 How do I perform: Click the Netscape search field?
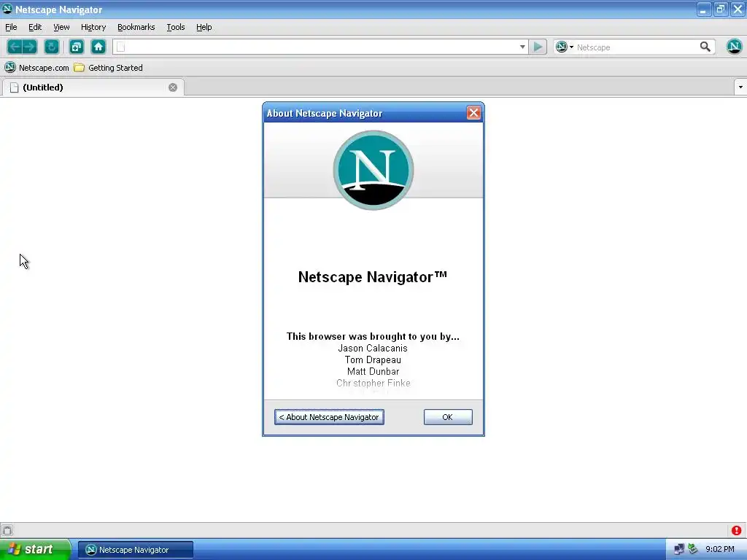tap(635, 47)
